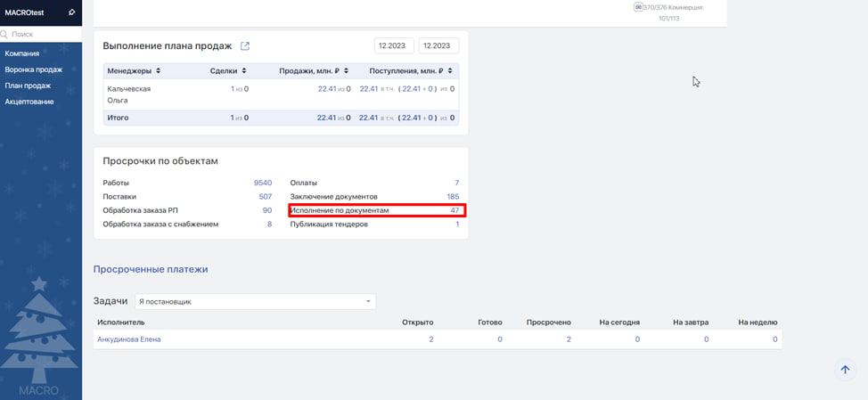The height and width of the screenshot is (400, 868).
Task: Open the Просроченные платежи link
Action: coord(150,268)
